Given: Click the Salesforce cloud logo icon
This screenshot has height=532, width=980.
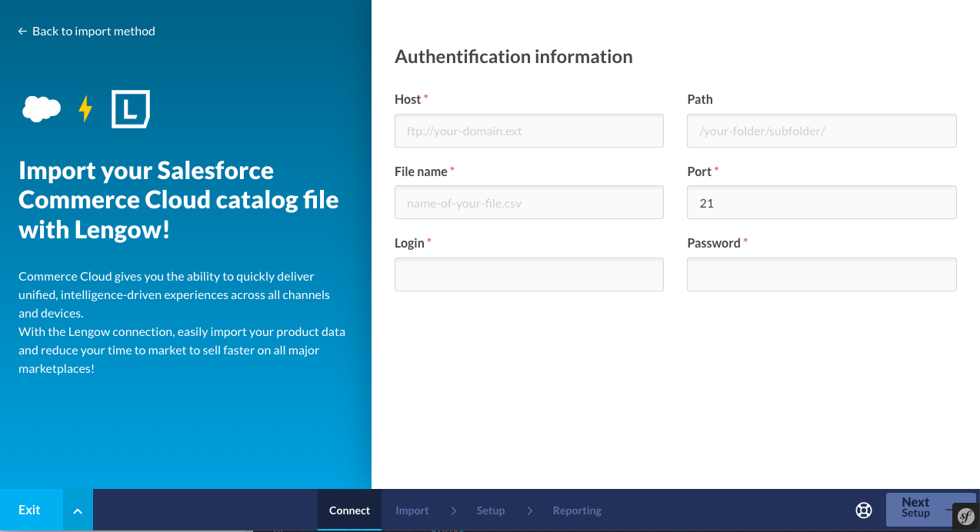Looking at the screenshot, I should pos(42,109).
